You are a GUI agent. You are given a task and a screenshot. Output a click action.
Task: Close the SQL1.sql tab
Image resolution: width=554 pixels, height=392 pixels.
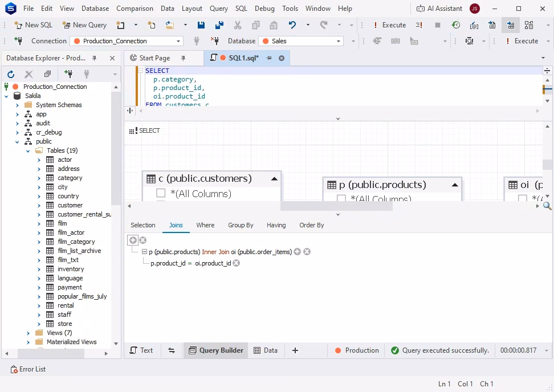282,58
